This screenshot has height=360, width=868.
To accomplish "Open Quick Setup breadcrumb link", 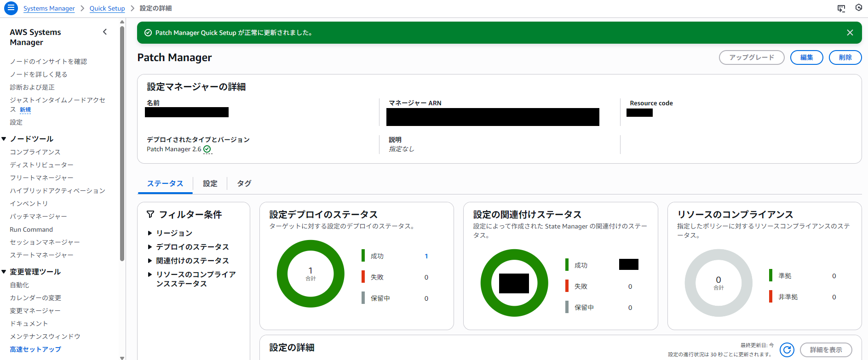I will 107,8.
